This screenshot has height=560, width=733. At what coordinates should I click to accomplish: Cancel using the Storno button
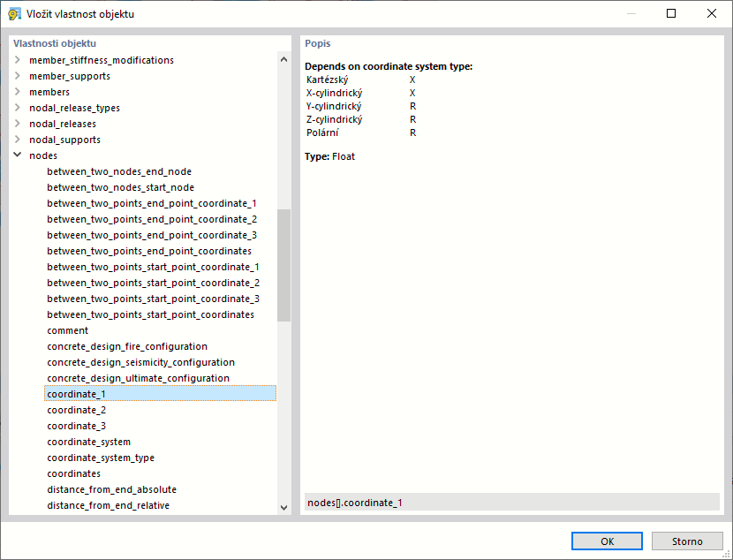pos(687,541)
